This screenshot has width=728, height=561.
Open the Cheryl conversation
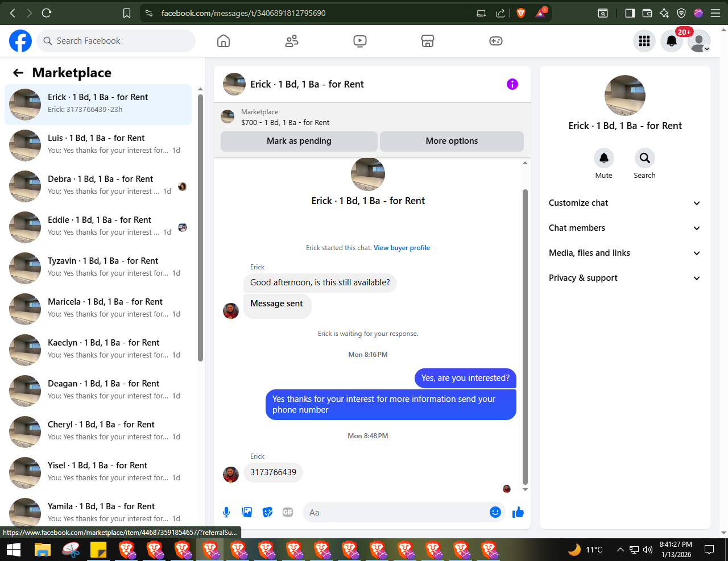(x=98, y=432)
